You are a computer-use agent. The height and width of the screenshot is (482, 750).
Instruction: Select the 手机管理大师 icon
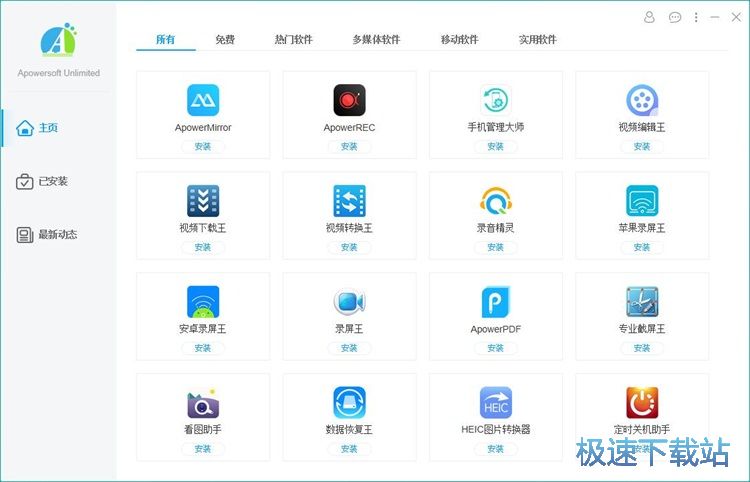pyautogui.click(x=495, y=100)
